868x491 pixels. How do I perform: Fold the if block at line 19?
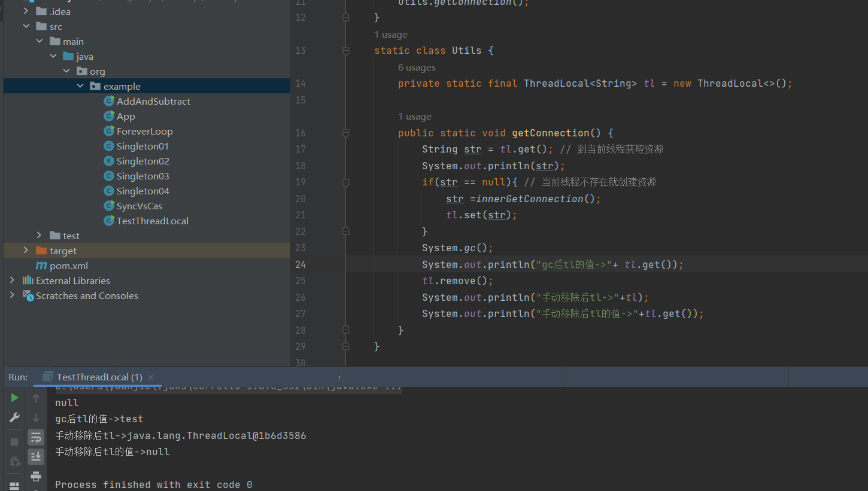click(x=345, y=182)
